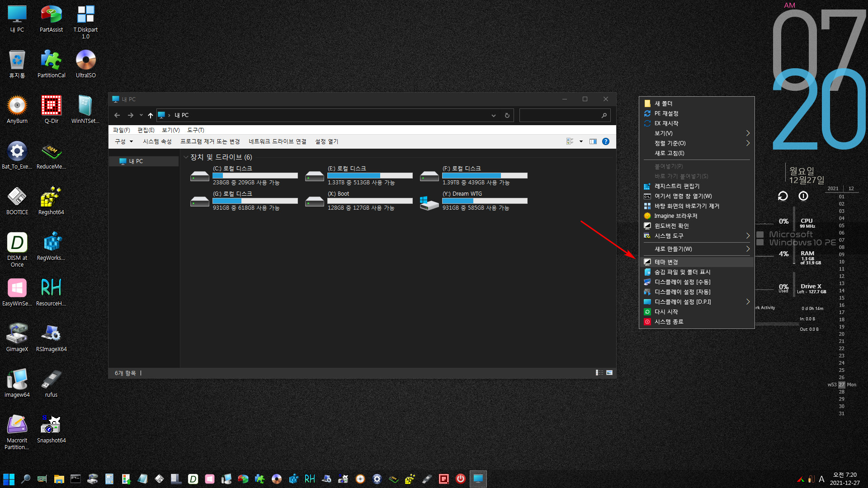This screenshot has height=488, width=868.
Task: Click the rainmeter restart icon widget
Action: click(x=783, y=196)
